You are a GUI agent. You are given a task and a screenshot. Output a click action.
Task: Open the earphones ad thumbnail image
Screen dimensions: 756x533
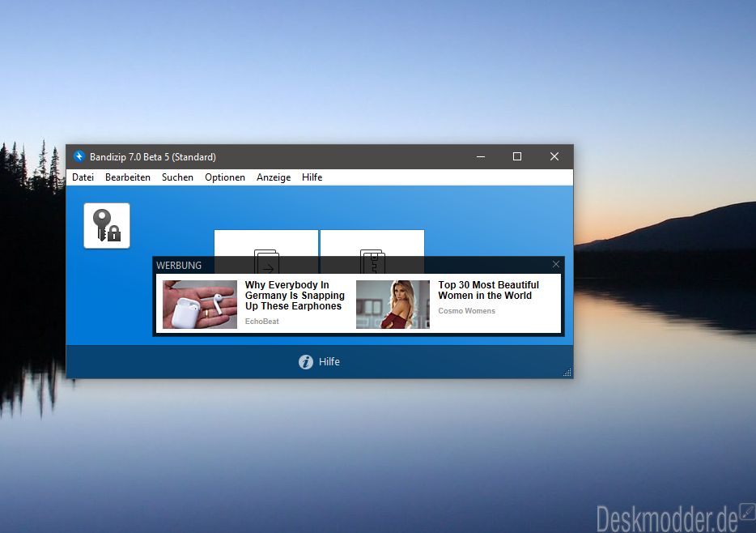coord(200,305)
